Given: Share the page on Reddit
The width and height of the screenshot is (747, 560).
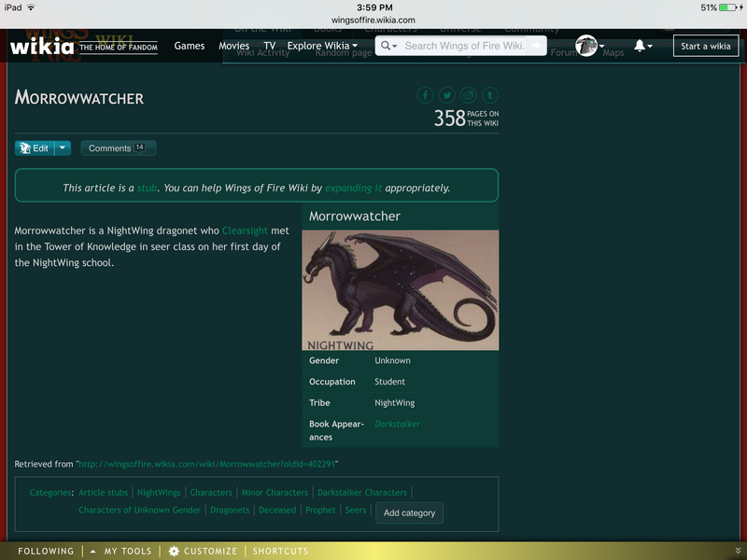Looking at the screenshot, I should coord(468,96).
